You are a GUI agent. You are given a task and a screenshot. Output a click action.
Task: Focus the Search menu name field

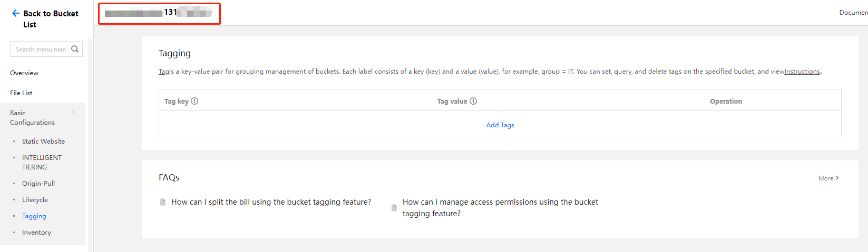tap(41, 49)
